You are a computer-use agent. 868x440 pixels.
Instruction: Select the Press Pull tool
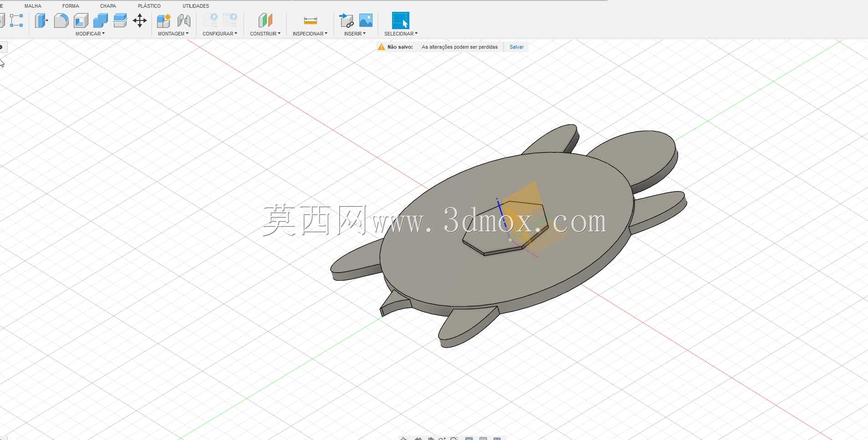(41, 20)
